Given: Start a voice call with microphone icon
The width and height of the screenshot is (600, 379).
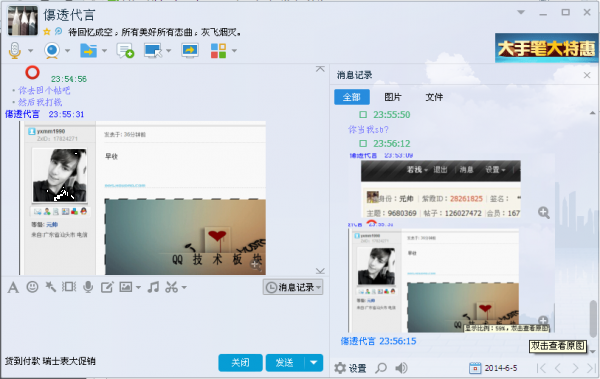Looking at the screenshot, I should tap(15, 50).
